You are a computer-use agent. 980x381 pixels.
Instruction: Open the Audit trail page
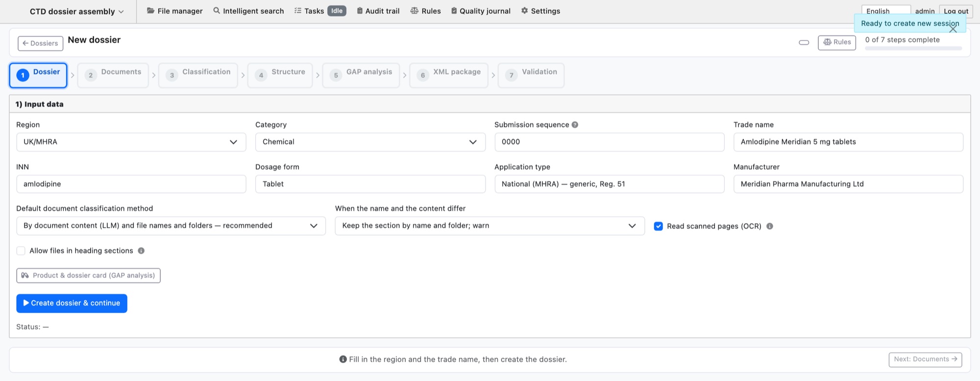(x=378, y=11)
